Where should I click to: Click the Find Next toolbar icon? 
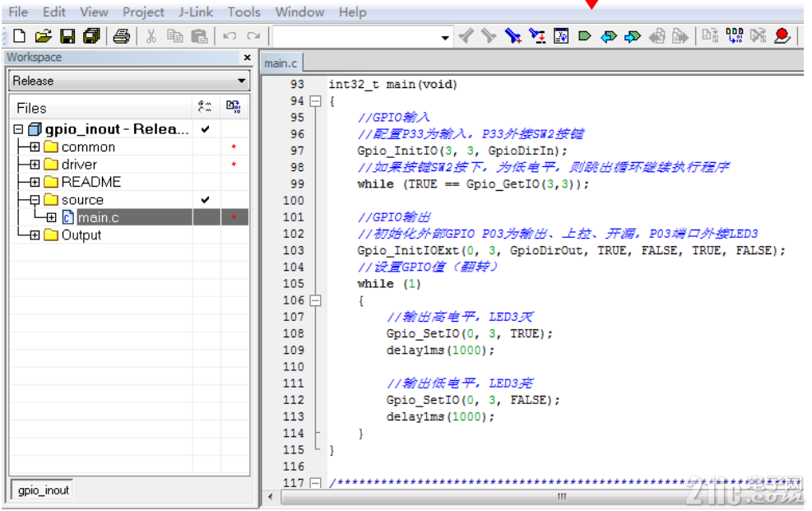(x=489, y=35)
